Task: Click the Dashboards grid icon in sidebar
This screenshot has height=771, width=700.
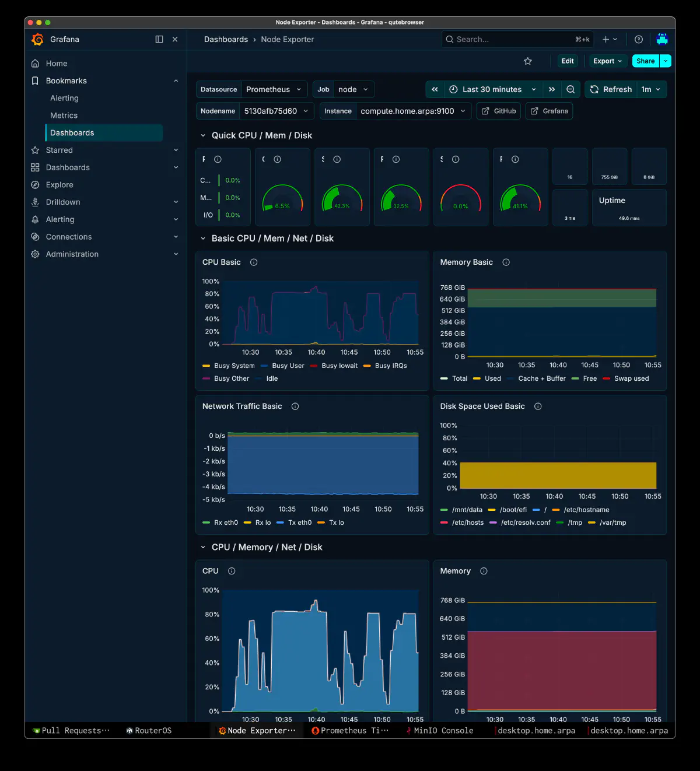Action: [35, 167]
